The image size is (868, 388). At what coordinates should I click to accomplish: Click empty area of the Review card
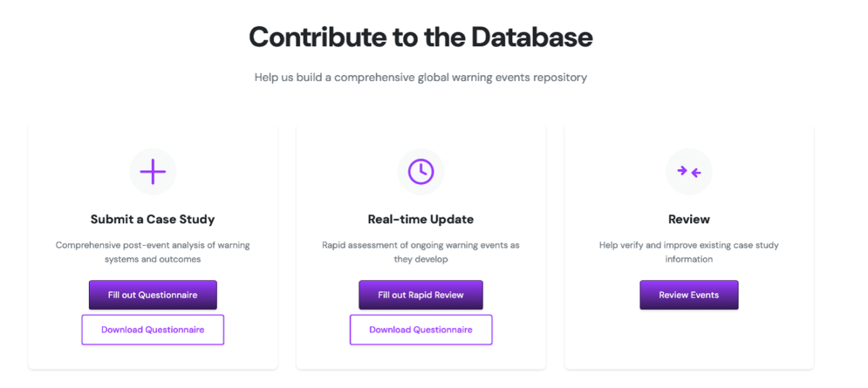click(689, 340)
